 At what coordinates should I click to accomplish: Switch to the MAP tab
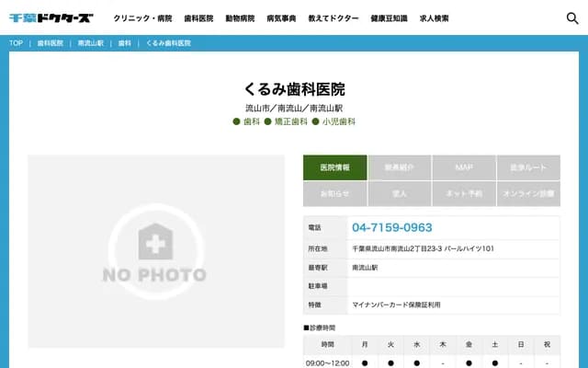464,167
